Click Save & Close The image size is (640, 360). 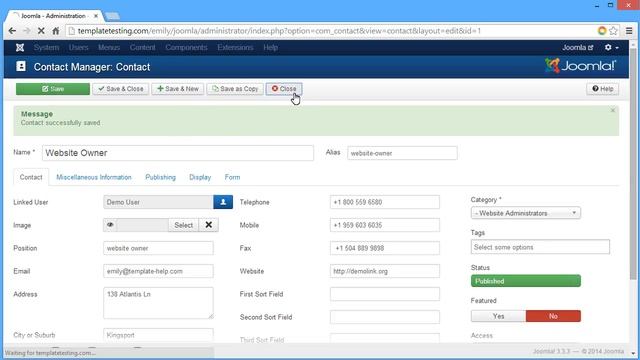coord(120,89)
